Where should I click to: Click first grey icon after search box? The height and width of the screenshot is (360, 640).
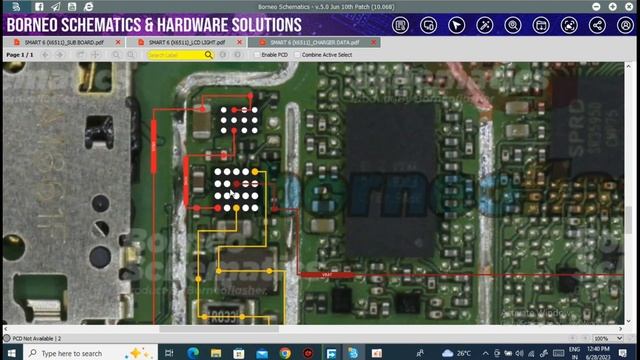(x=223, y=55)
